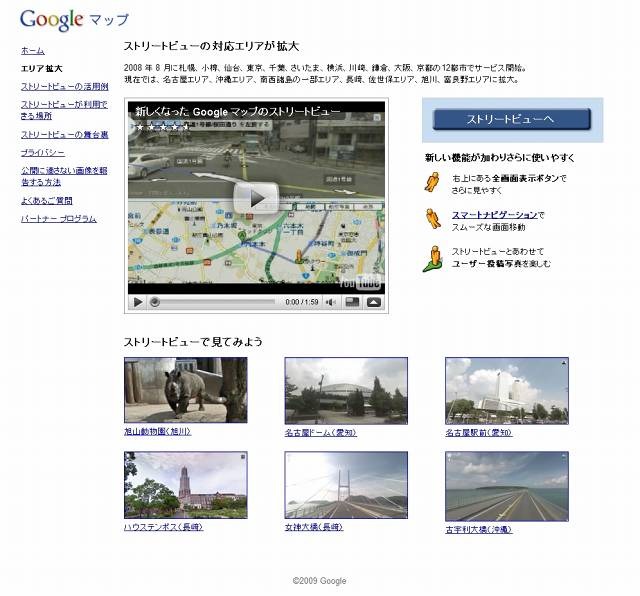Click the Google マップ logo

tap(74, 20)
